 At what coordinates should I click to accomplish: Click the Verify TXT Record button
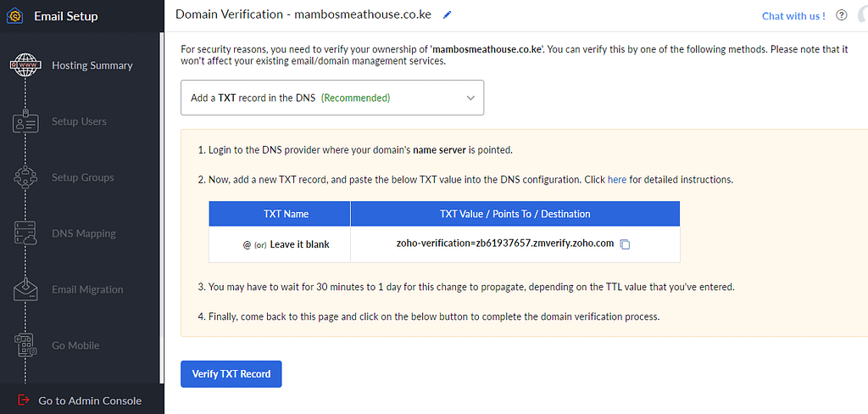pyautogui.click(x=231, y=374)
